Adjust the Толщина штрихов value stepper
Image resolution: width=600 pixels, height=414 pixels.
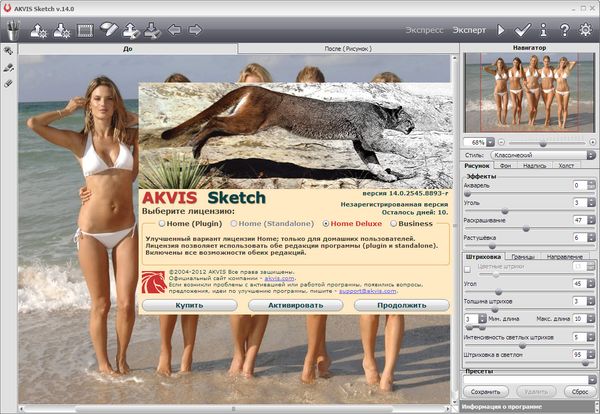591,301
